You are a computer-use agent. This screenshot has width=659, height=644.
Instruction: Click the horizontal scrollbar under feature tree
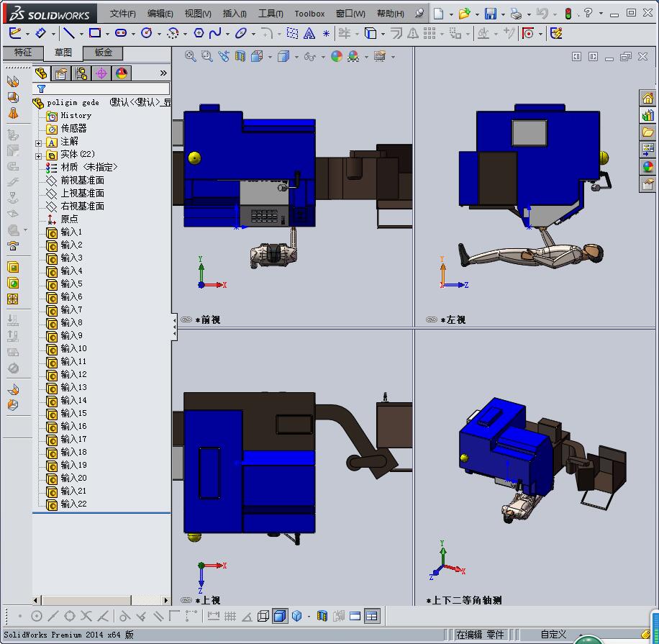101,600
